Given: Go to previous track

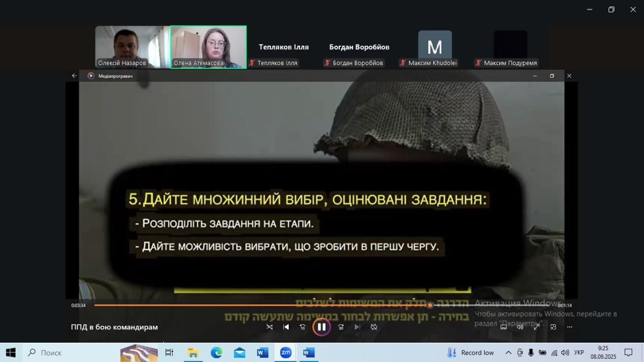Looking at the screenshot, I should pos(286,327).
